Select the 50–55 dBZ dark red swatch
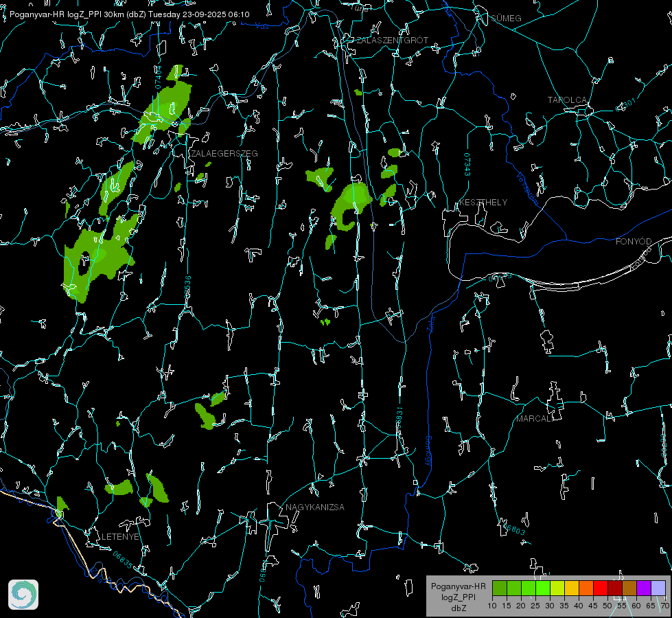The width and height of the screenshot is (672, 618). [x=615, y=588]
